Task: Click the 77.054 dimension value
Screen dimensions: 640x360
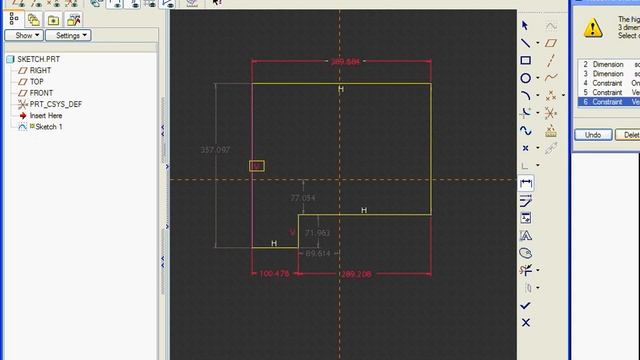Action: coord(303,198)
